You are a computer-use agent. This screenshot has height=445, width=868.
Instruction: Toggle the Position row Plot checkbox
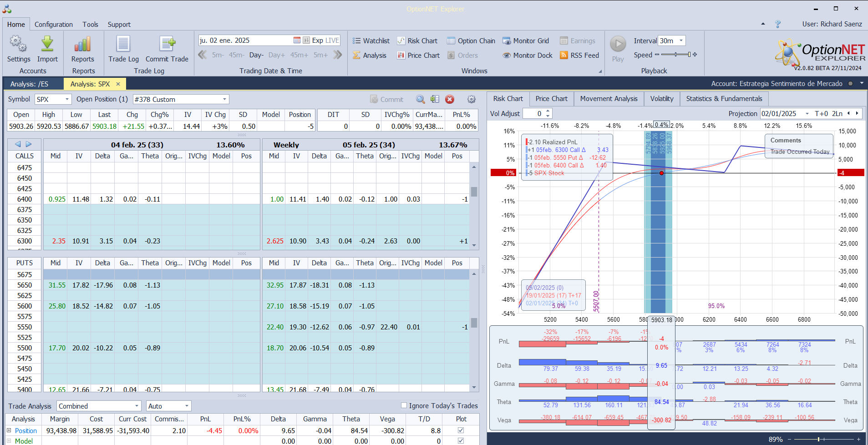[461, 430]
